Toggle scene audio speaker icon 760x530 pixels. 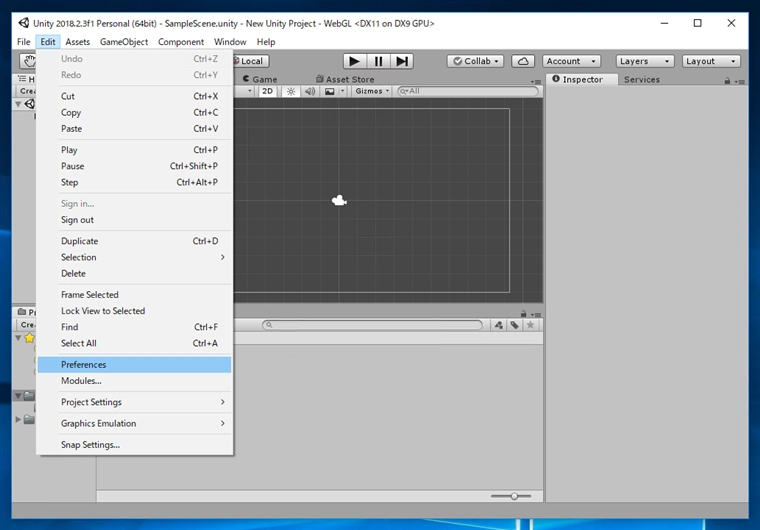tap(310, 91)
